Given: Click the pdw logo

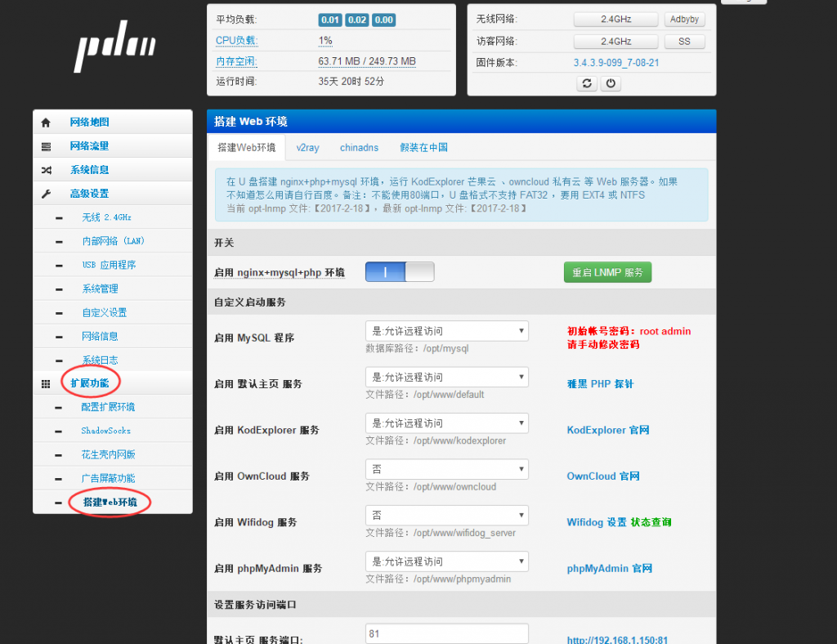Looking at the screenshot, I should [x=114, y=47].
